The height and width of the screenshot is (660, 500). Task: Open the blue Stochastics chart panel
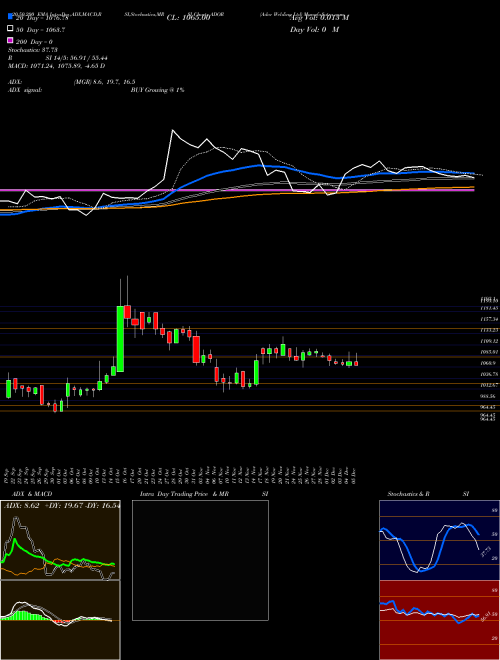[439, 540]
